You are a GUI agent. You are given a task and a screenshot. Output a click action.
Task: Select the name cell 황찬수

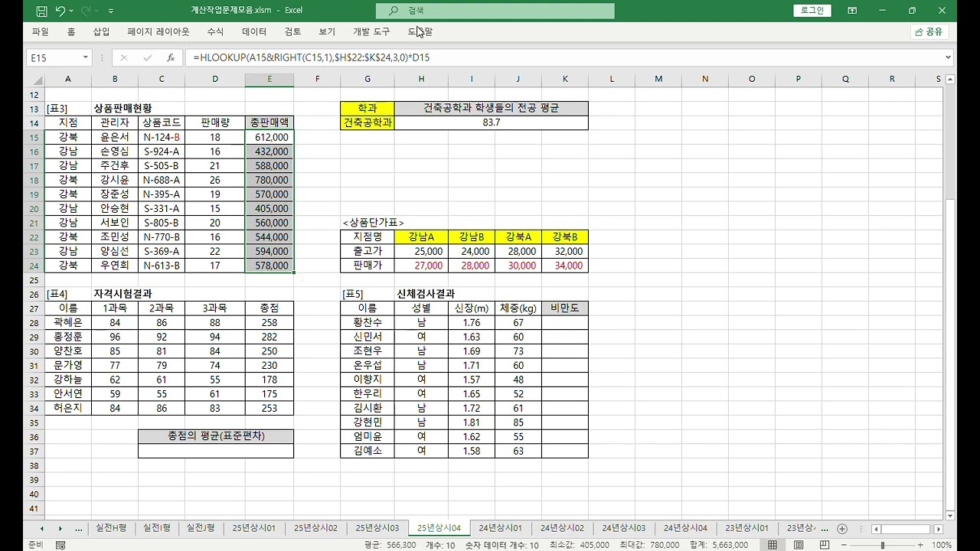367,323
